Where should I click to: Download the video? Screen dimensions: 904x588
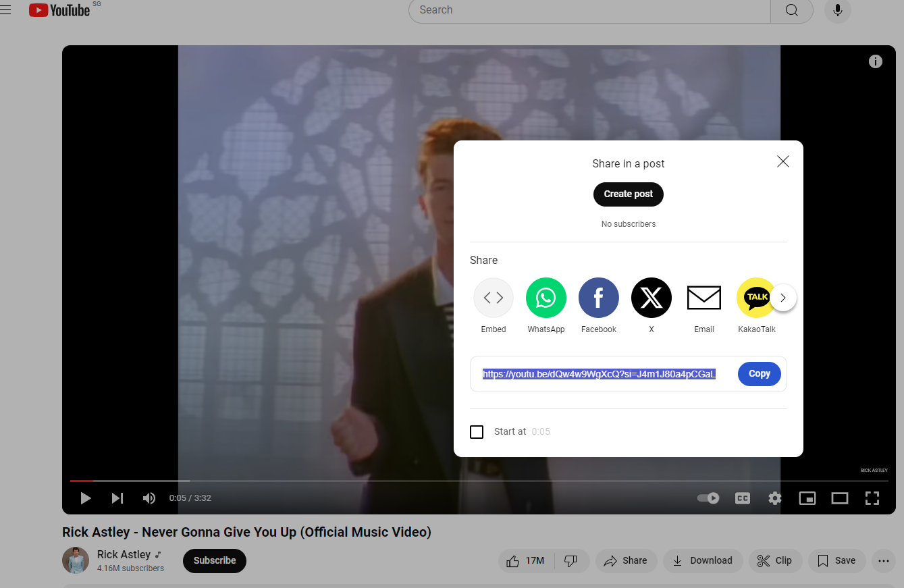coord(703,561)
